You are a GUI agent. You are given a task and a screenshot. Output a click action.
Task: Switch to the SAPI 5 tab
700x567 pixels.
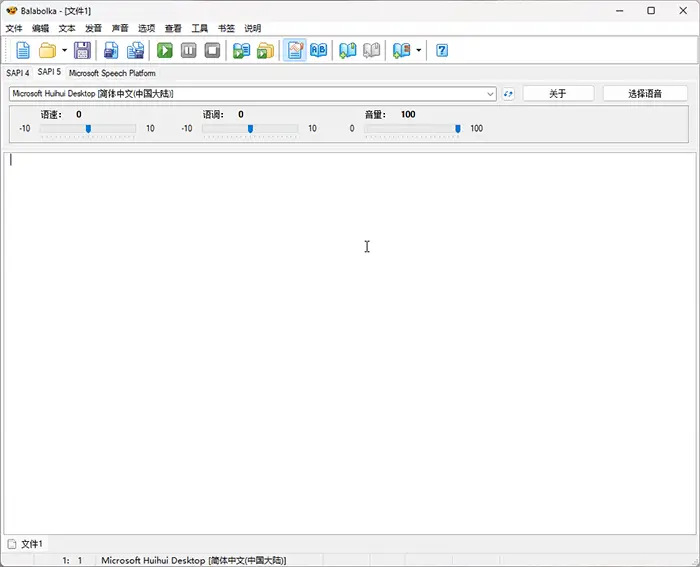[x=49, y=72]
